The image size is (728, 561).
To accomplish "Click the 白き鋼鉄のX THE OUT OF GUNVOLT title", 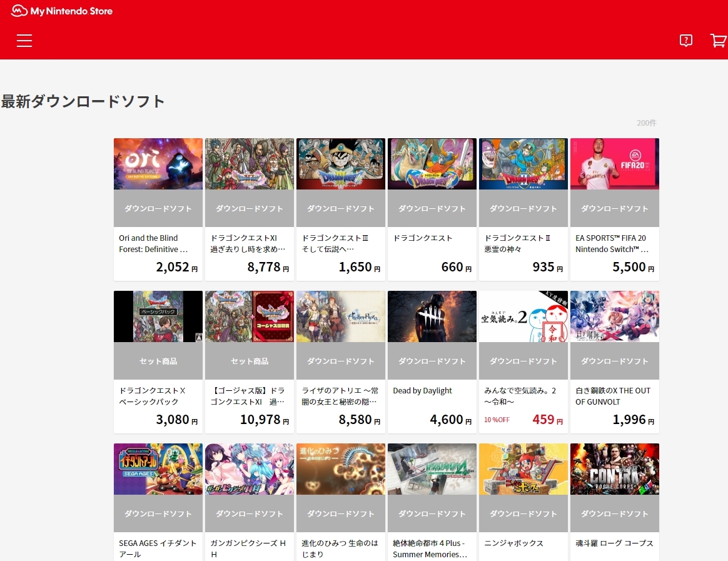I will pos(613,396).
